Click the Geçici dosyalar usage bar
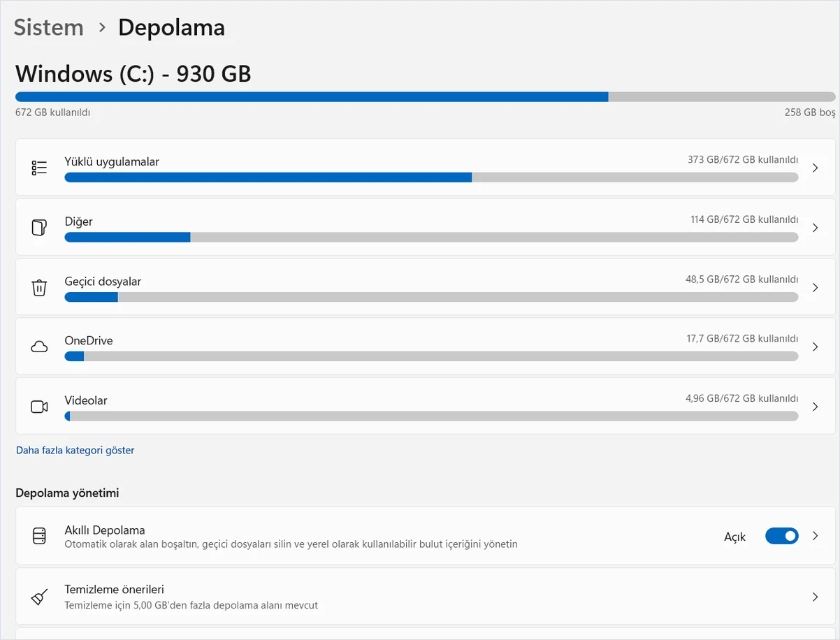The width and height of the screenshot is (840, 640). [431, 297]
